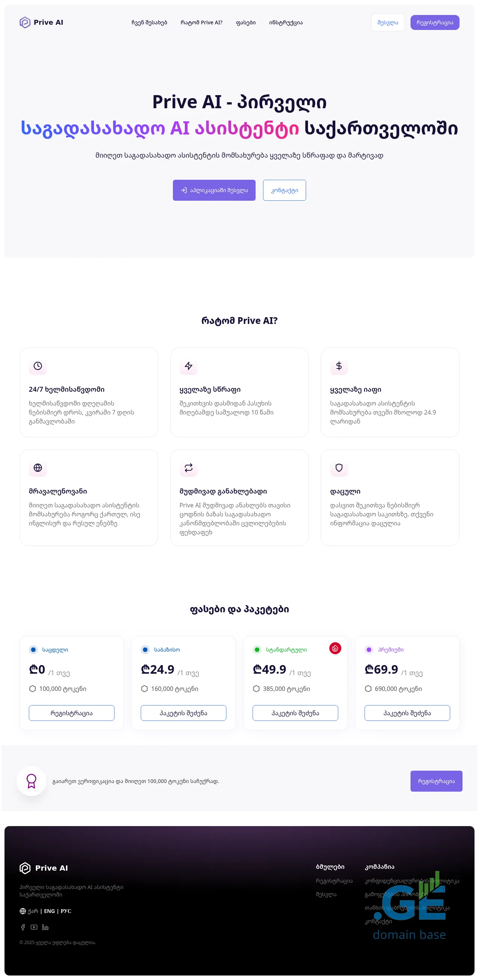Click the clock icon on 24/7 card
The width and height of the screenshot is (479, 980).
click(x=38, y=366)
